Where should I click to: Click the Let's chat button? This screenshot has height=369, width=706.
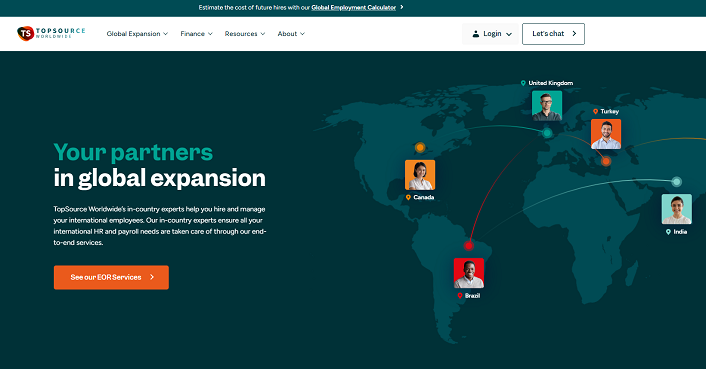tap(553, 34)
